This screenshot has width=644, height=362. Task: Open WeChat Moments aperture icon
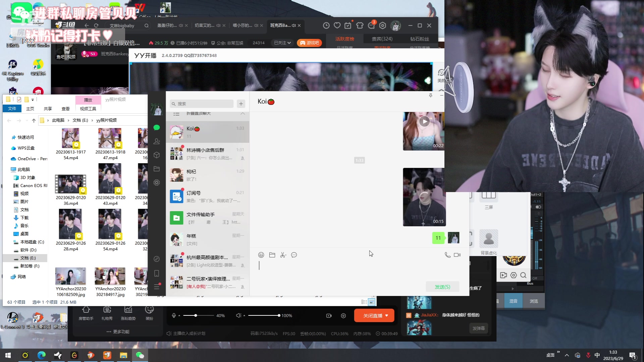(x=157, y=183)
